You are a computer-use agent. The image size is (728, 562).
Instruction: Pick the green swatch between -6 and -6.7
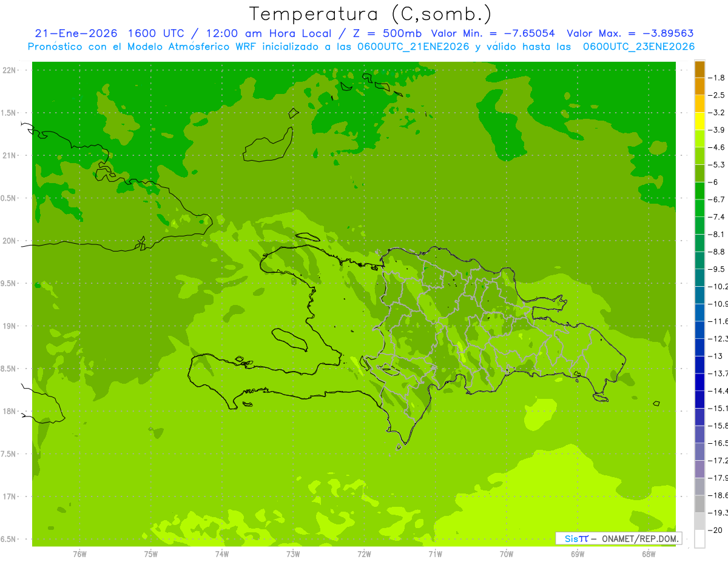tap(699, 191)
